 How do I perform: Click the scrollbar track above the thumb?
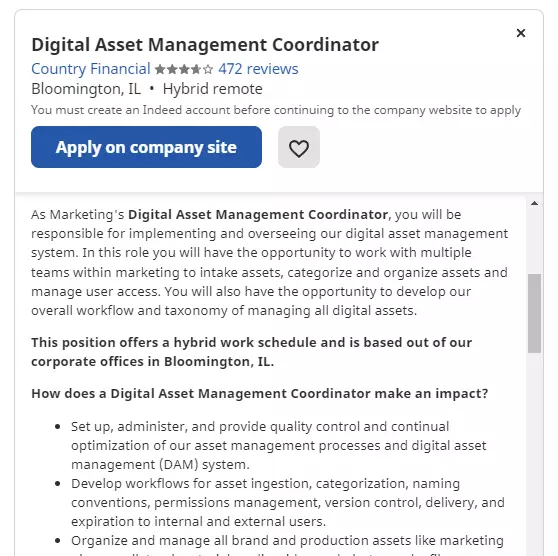click(x=534, y=241)
